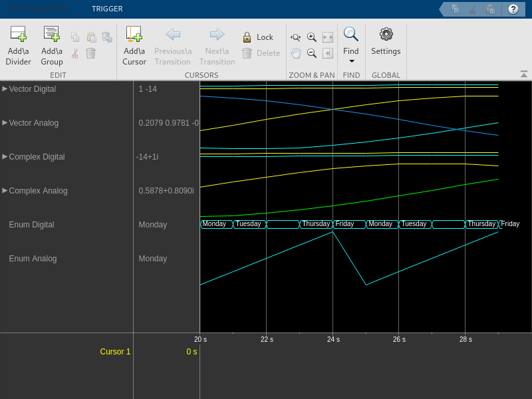Expand the Vector Digital signal
This screenshot has width=532, height=399.
5,88
